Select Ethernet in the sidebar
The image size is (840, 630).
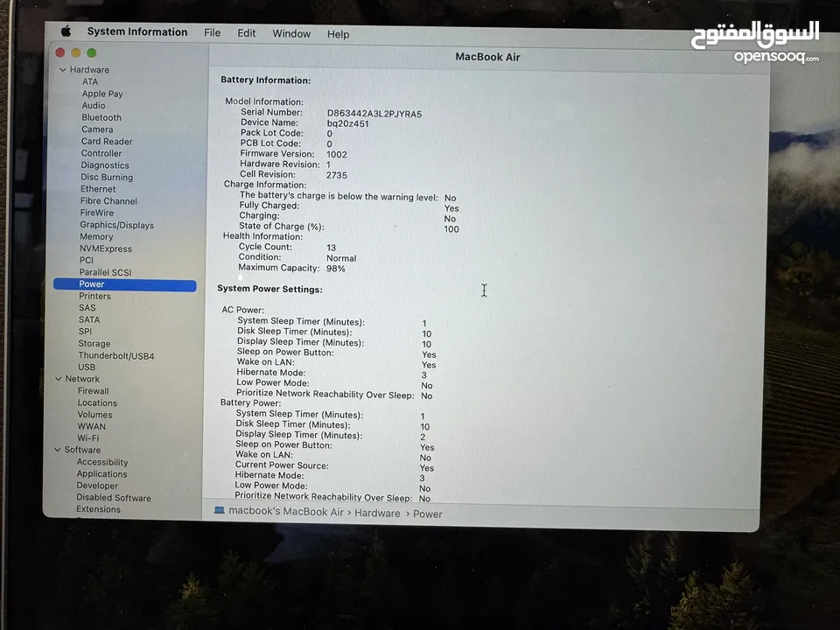(x=98, y=189)
